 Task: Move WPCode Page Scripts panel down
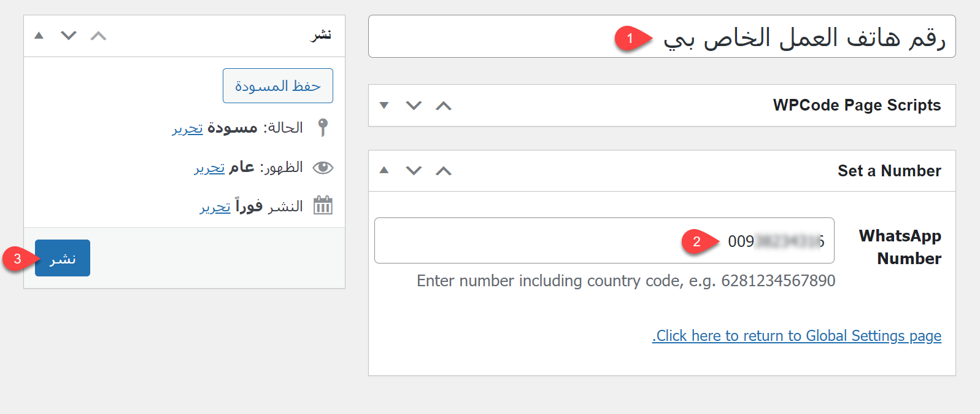point(414,106)
